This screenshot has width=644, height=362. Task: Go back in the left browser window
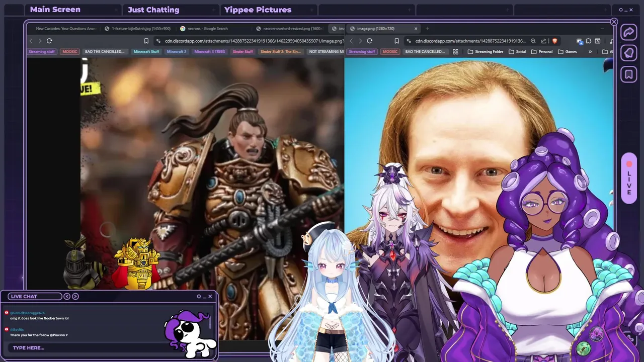(31, 41)
